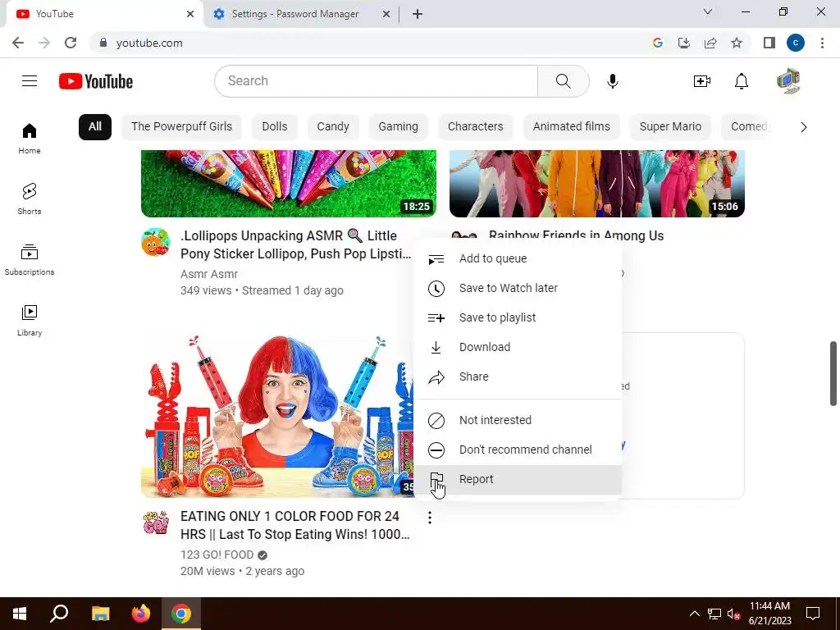Image resolution: width=840 pixels, height=630 pixels.
Task: Open the Lollipops Unpacking ASMR video title
Action: (x=295, y=244)
